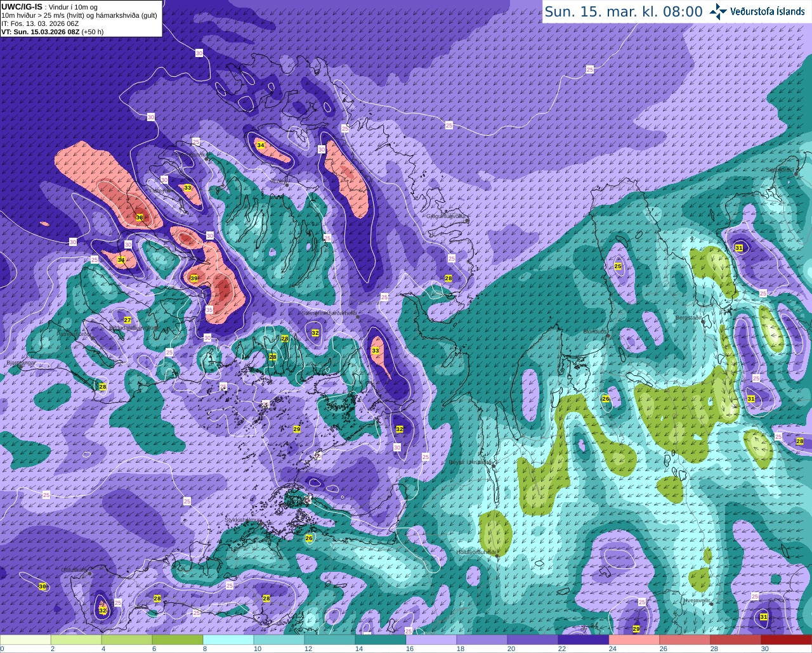The width and height of the screenshot is (812, 653).
Task: Click the yellow gust label 30 near Gufuskálar
Action: click(43, 586)
